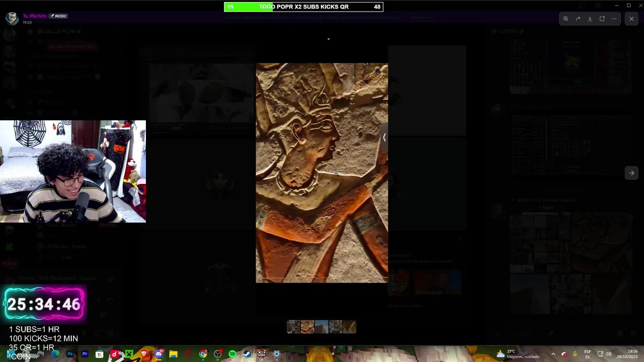Open Premiere Pro from the taskbar
This screenshot has height=362, width=644.
tap(85, 354)
